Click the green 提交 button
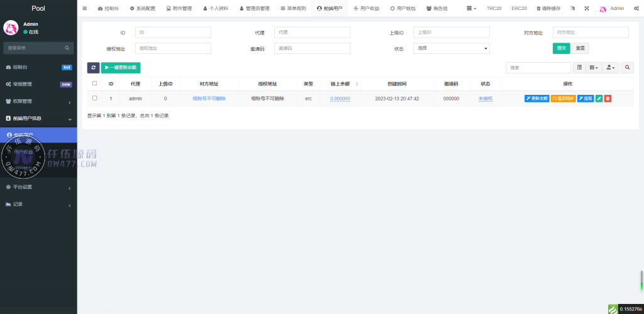Viewport: 644px width, 314px height. [561, 48]
